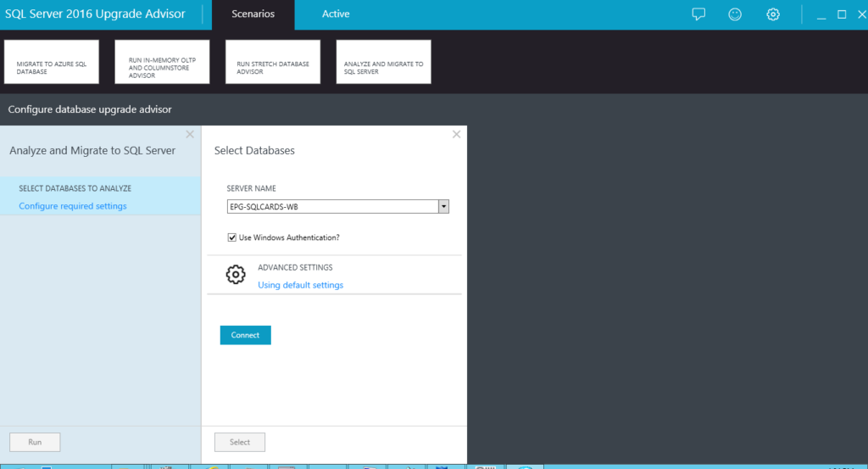Click Analyze and Migrate to SQL Server heading

(92, 151)
